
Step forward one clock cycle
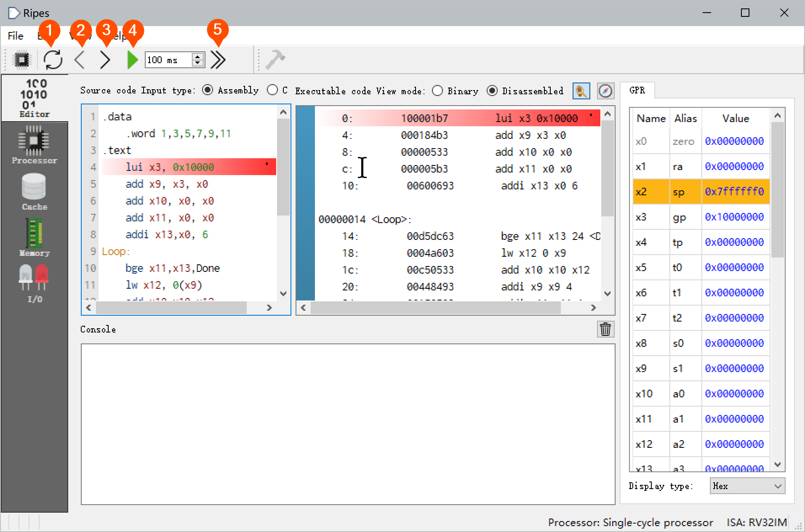click(x=105, y=59)
